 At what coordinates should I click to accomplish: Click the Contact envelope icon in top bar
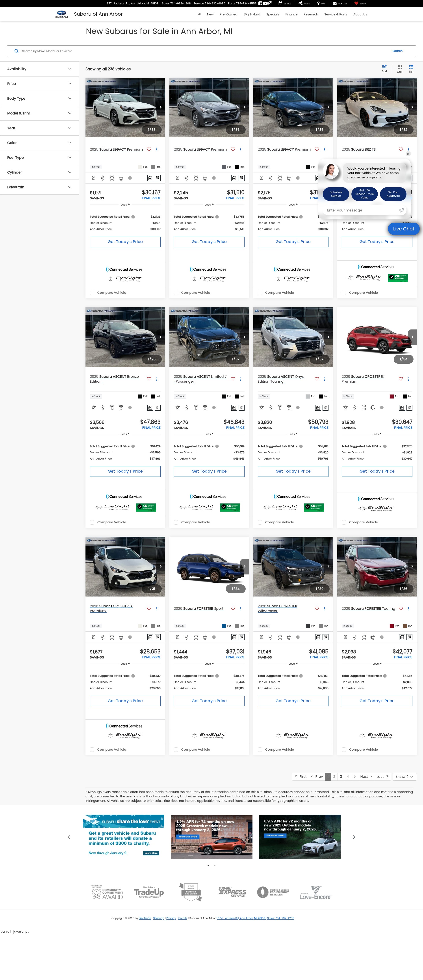pyautogui.click(x=334, y=4)
